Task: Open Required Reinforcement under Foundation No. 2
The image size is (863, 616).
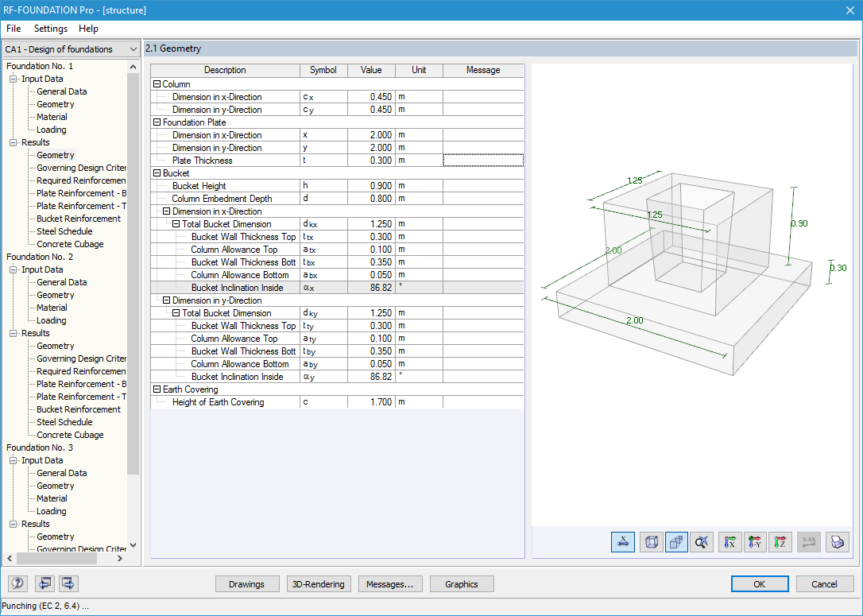Action: tap(82, 371)
